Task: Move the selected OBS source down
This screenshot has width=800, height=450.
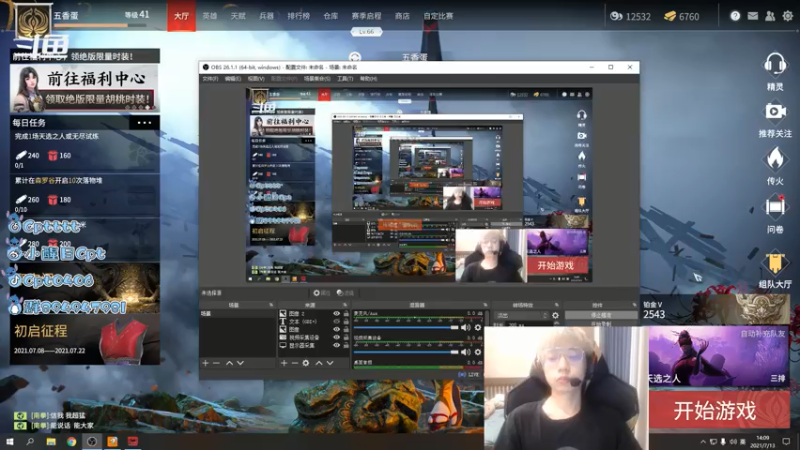Action: pos(330,363)
